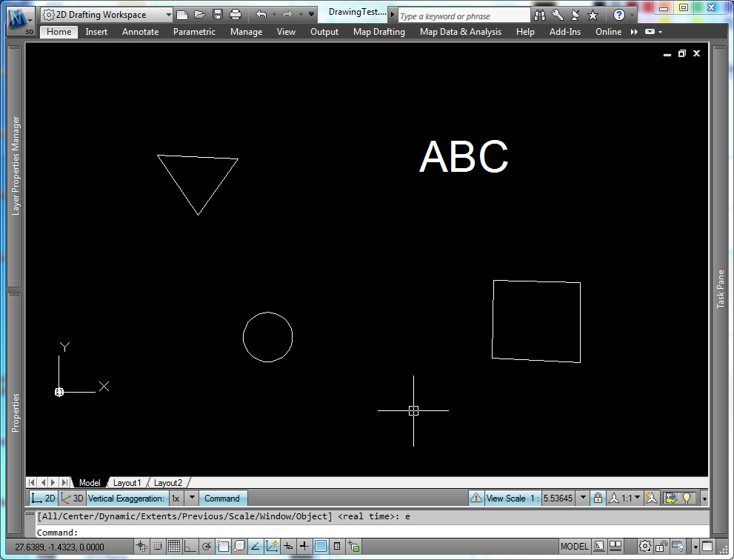Open Workspace Switching gear in status bar
Image resolution: width=734 pixels, height=560 pixels.
pyautogui.click(x=645, y=546)
